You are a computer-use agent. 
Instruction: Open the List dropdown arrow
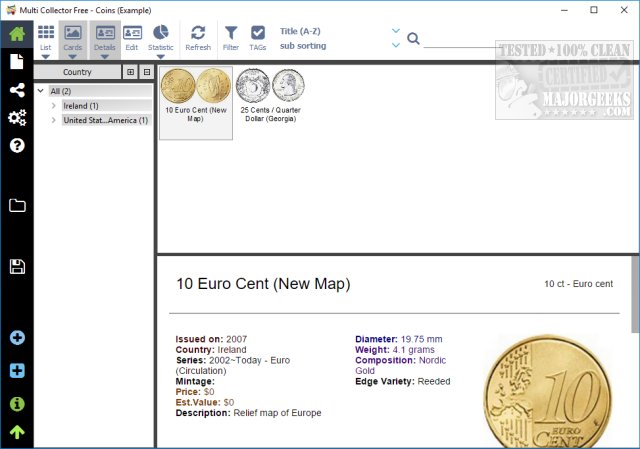pyautogui.click(x=46, y=57)
